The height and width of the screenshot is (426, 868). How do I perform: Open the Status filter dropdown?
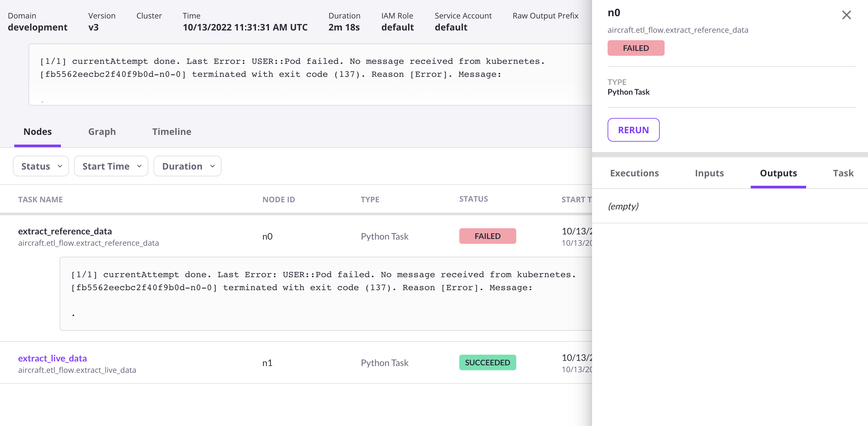click(x=41, y=166)
